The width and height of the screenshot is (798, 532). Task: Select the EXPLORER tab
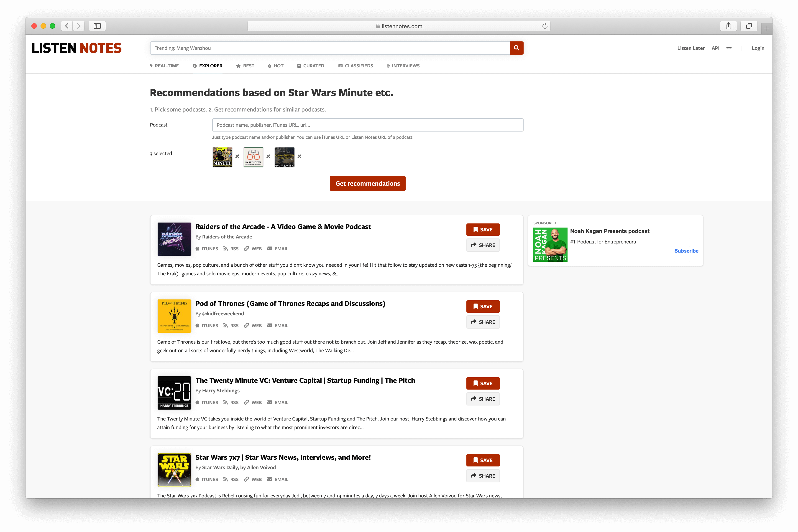tap(207, 66)
